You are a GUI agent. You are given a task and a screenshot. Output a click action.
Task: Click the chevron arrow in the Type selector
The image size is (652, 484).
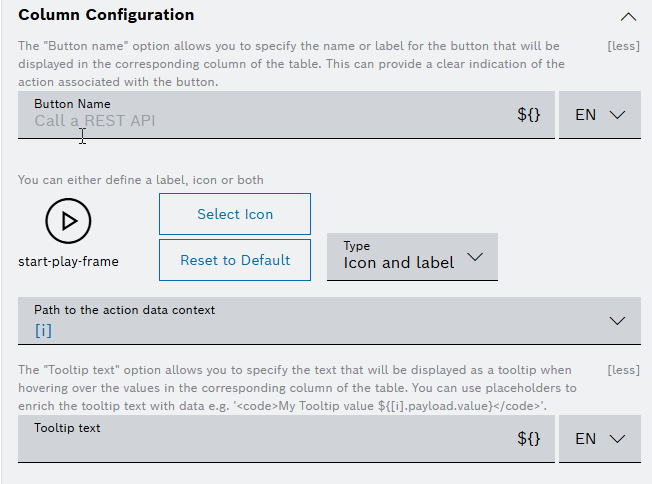(x=475, y=257)
